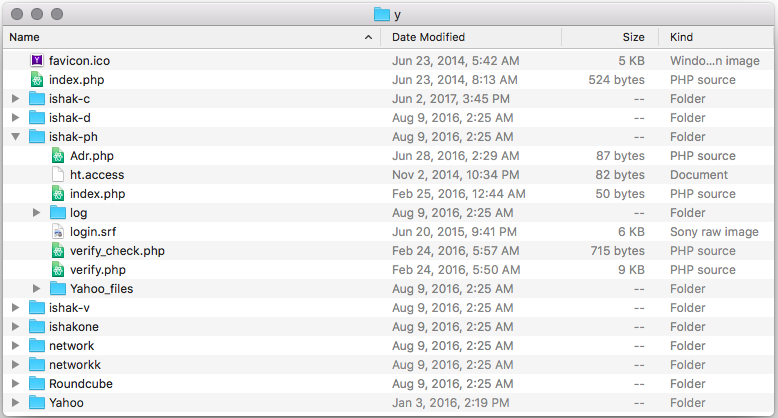Click the Yahoo_files folder icon

[x=58, y=288]
